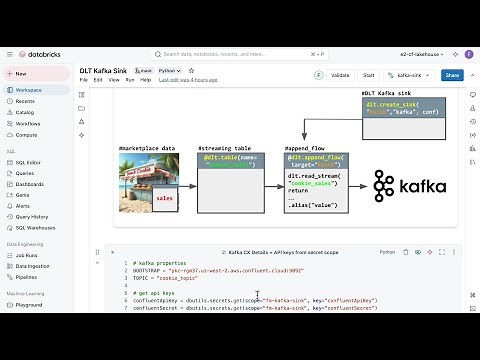The height and width of the screenshot is (360, 480).
Task: Click the Start button
Action: [x=368, y=75]
